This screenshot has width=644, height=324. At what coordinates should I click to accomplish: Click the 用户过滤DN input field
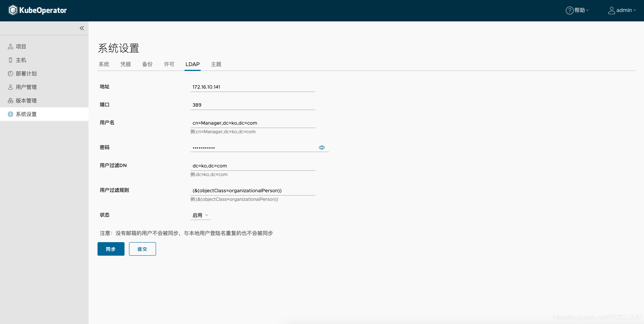[x=253, y=166]
